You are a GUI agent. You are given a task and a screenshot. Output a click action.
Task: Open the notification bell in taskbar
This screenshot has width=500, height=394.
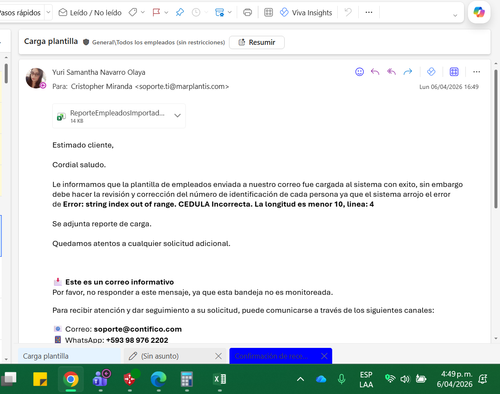483,379
